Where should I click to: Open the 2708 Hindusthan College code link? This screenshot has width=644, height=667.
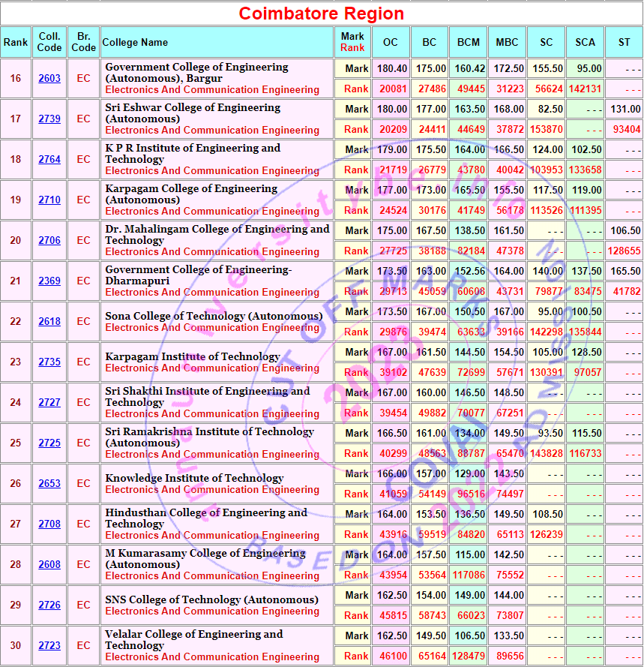49,524
